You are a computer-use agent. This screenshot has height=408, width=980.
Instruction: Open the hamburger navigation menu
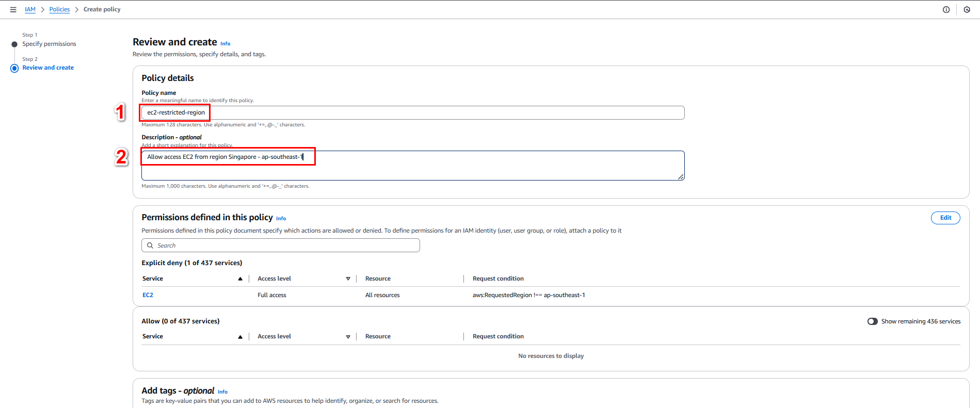pos(13,9)
